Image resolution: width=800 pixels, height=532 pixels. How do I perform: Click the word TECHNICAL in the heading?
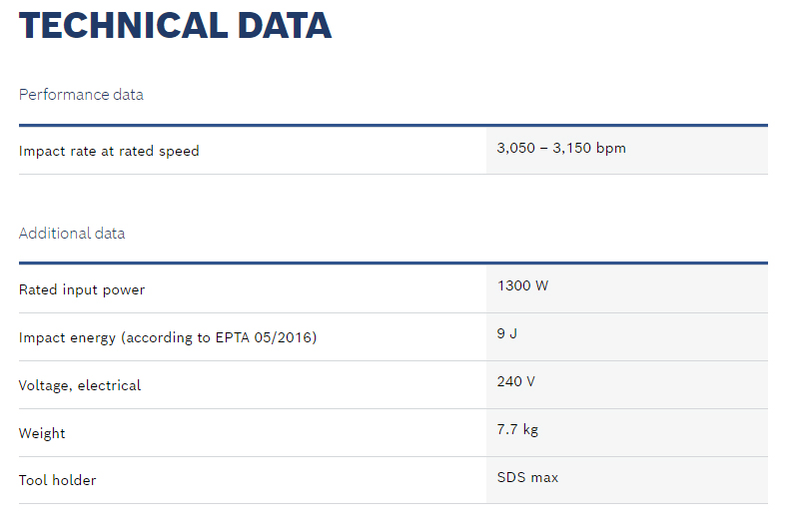click(x=123, y=26)
